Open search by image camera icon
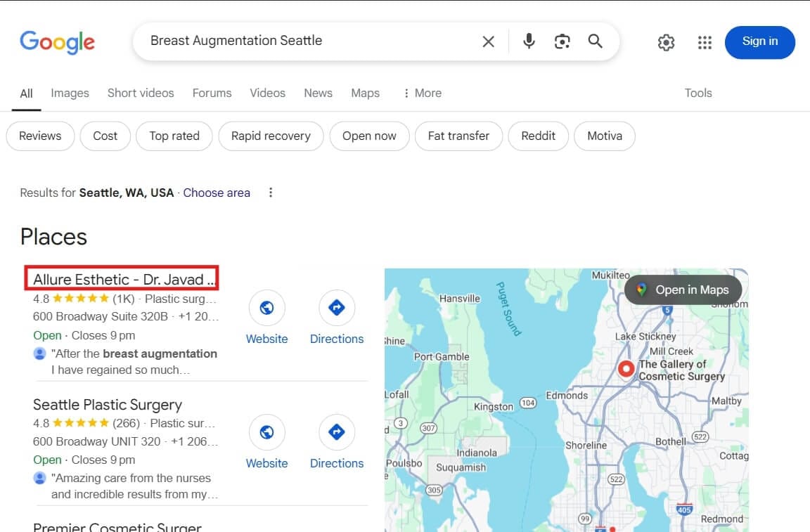Screen dimensions: 810x532 (x=562, y=41)
